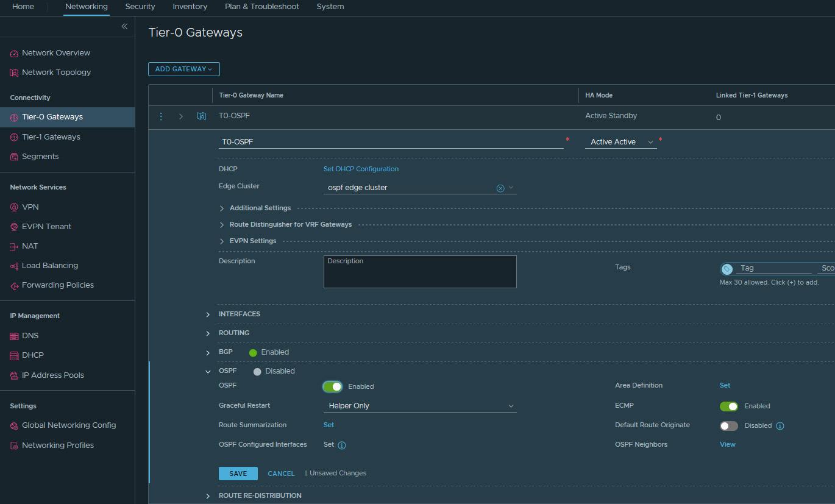The image size is (835, 504).
Task: Click the Tag input field
Action: point(774,268)
